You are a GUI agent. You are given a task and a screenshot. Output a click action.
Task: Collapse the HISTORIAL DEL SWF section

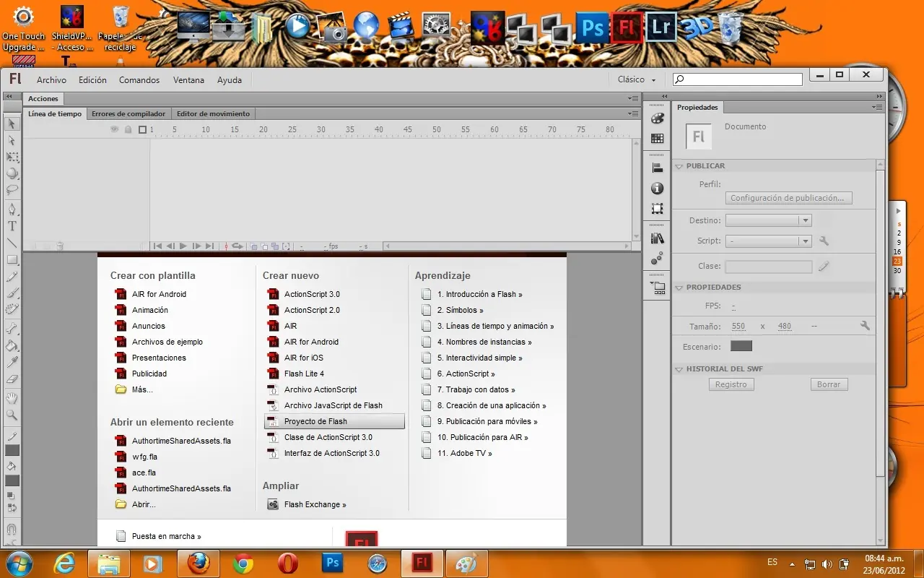pyautogui.click(x=679, y=369)
